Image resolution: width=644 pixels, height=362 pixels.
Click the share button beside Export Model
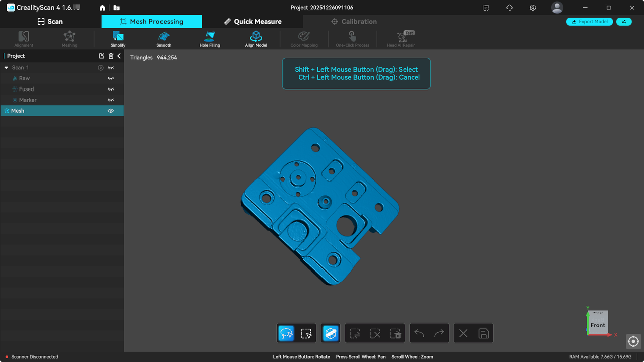pos(624,22)
